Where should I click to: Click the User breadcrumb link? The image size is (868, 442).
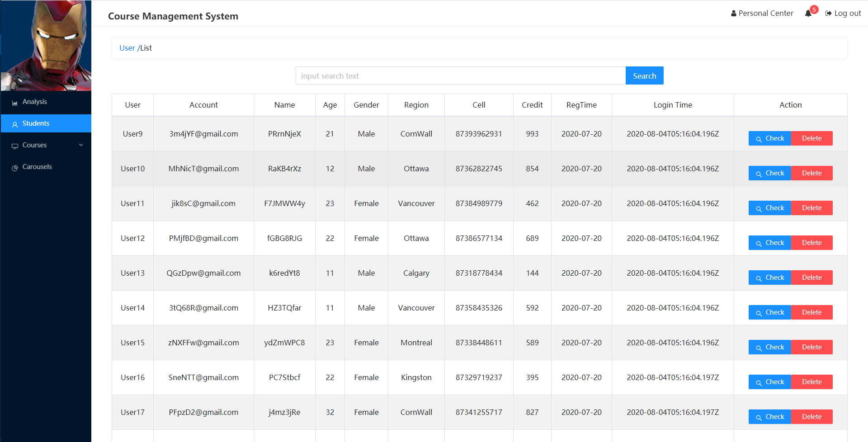tap(127, 48)
